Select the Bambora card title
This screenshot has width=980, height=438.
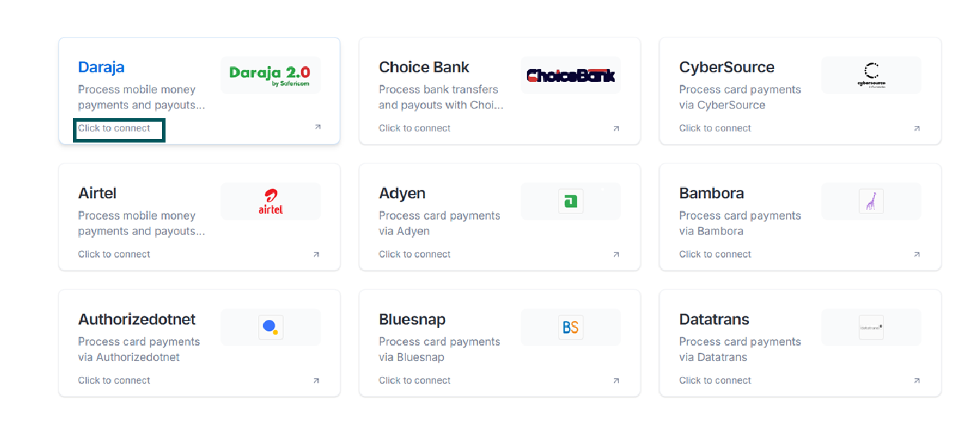point(711,193)
